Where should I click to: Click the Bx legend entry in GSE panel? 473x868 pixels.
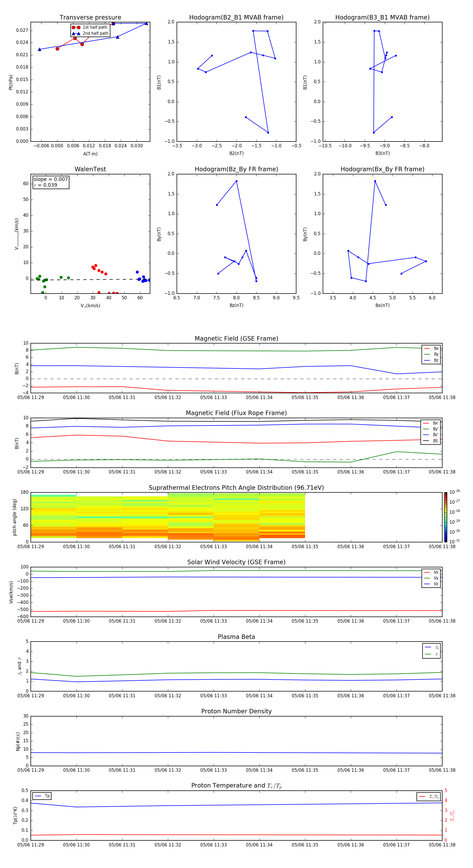coord(431,349)
